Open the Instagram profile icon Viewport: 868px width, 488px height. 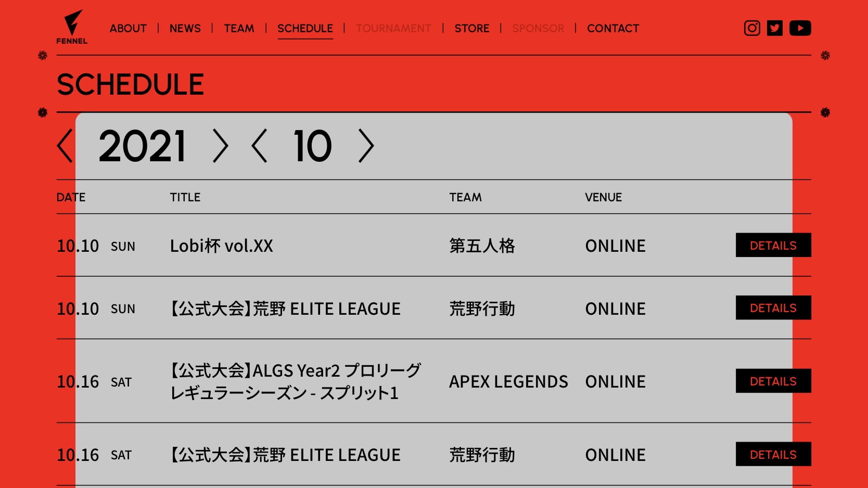pos(751,28)
